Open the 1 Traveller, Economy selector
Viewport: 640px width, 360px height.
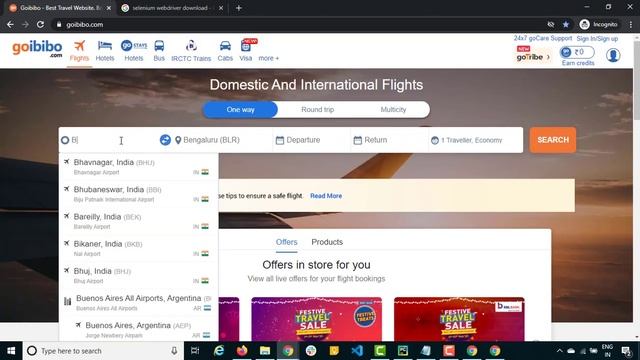(x=476, y=140)
